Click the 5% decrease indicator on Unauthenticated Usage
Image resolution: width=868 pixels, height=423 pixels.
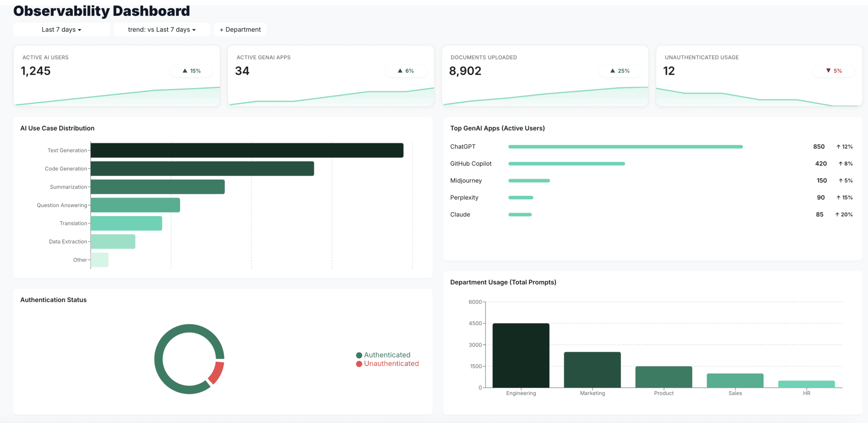point(834,71)
